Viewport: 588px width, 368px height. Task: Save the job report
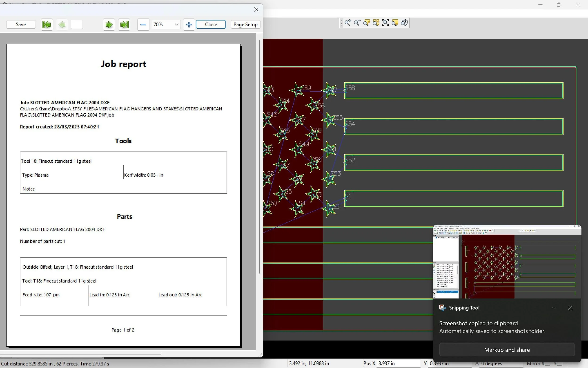pos(21,24)
